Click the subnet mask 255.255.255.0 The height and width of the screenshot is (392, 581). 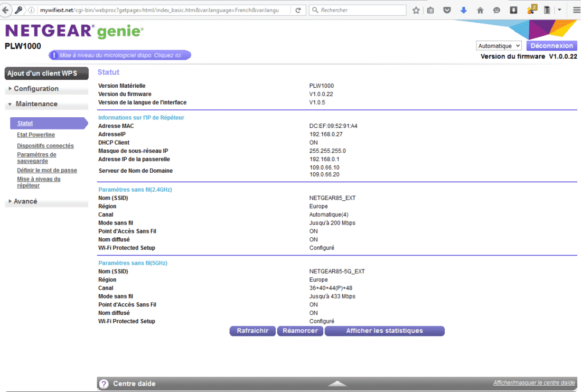[x=327, y=151]
